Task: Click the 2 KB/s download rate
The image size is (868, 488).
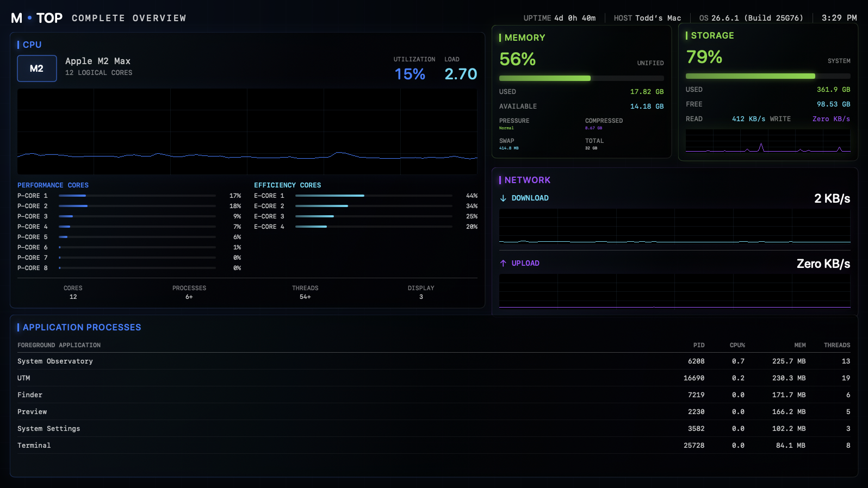Action: (x=832, y=198)
